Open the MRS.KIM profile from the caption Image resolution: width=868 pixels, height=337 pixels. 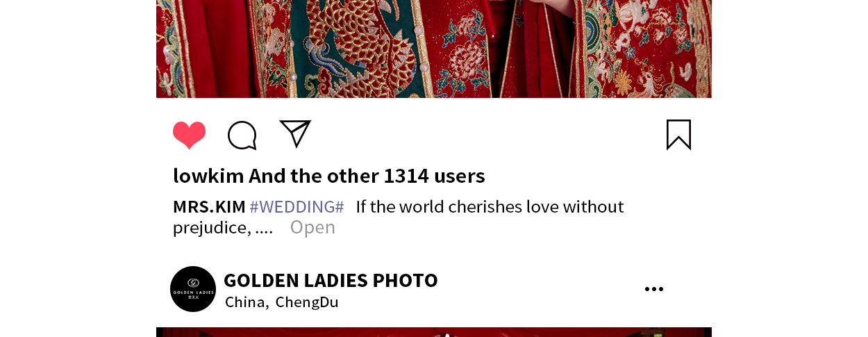tap(209, 206)
